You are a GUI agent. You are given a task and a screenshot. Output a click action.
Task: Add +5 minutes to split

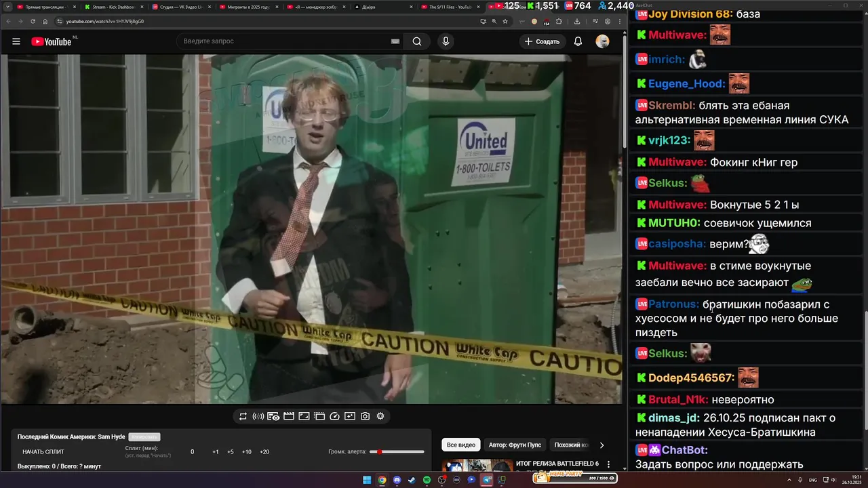pos(231,452)
